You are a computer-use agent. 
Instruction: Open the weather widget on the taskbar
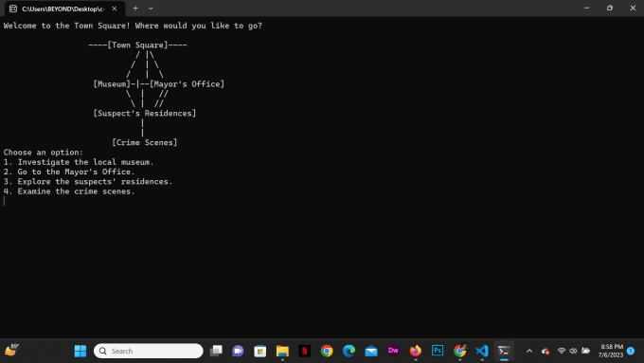click(11, 350)
